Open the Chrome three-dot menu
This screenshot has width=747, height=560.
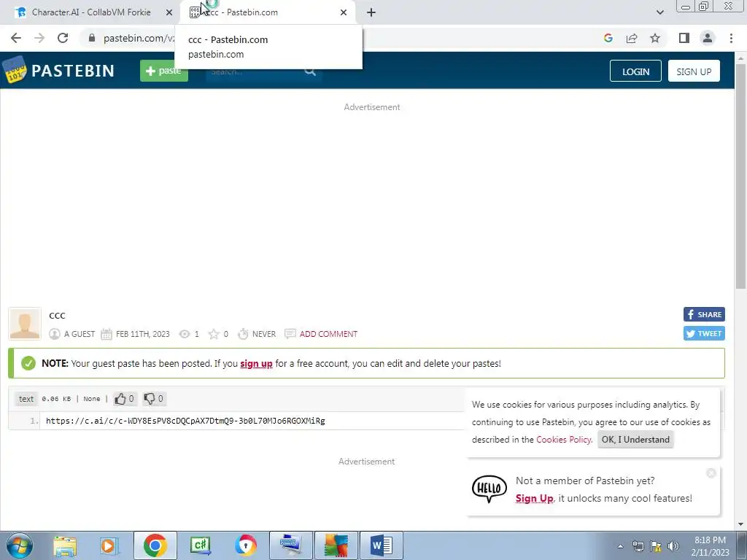click(x=731, y=38)
